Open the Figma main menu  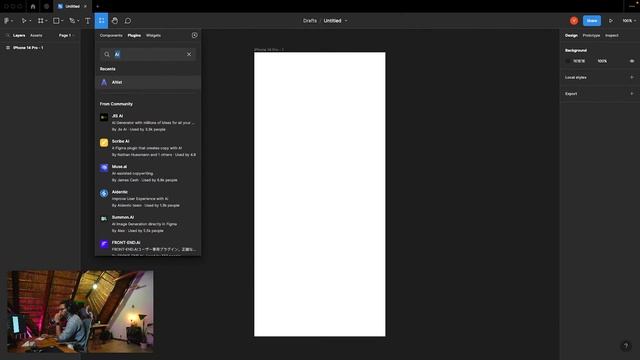pos(7,20)
